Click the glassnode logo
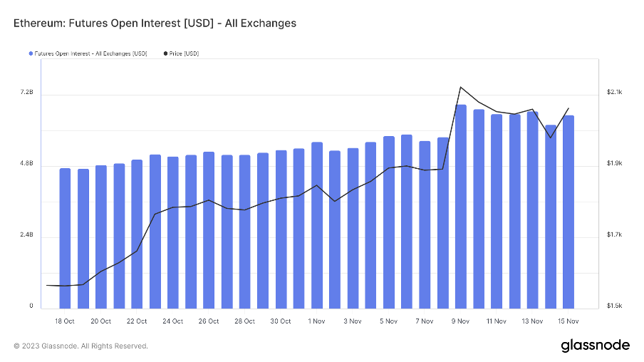644x362 pixels. coord(595,346)
